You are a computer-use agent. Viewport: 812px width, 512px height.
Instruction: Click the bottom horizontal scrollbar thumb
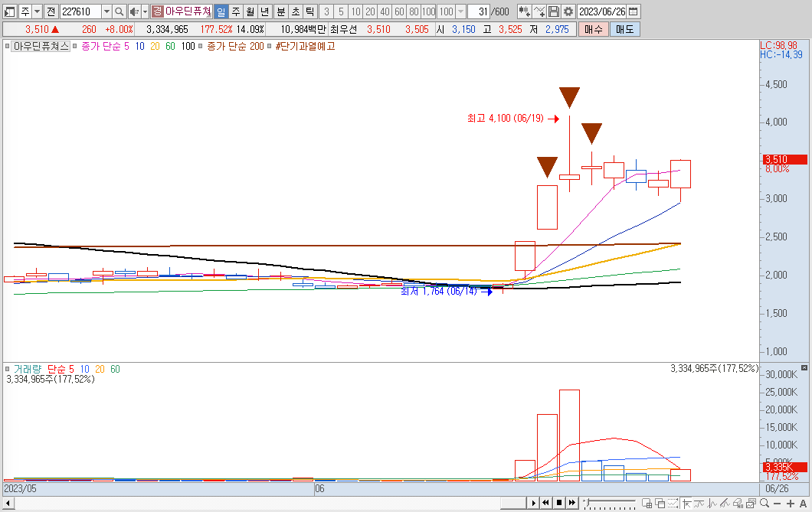click(513, 503)
